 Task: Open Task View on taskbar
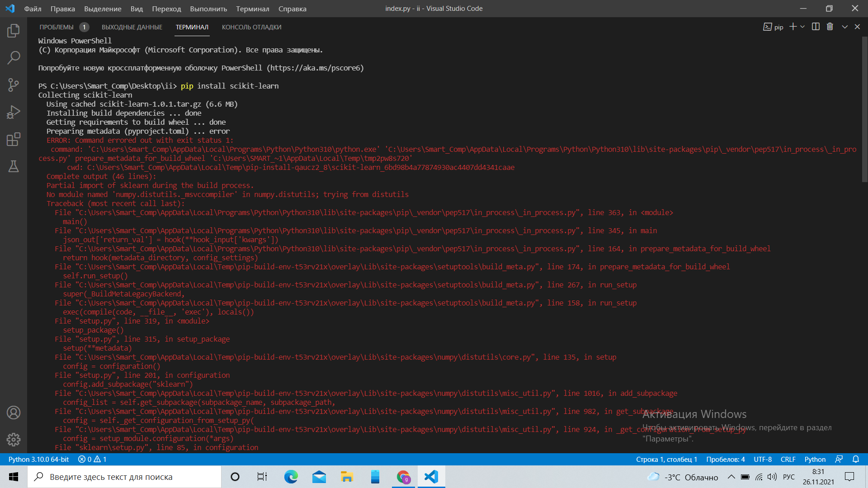[x=262, y=477]
